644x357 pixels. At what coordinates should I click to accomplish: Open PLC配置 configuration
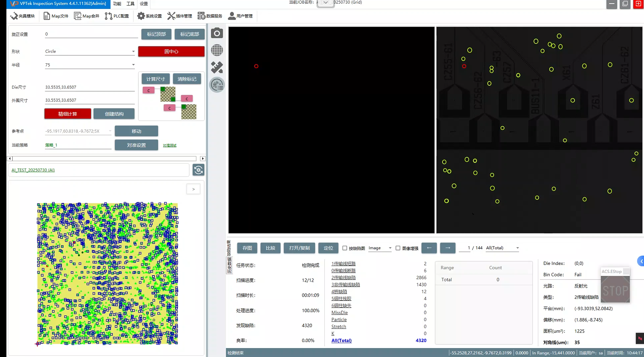(x=117, y=16)
